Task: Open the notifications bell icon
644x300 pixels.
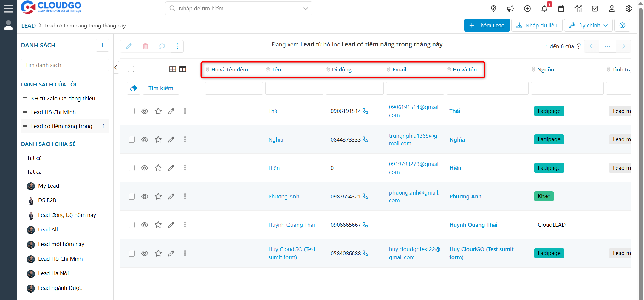Action: coord(544,9)
